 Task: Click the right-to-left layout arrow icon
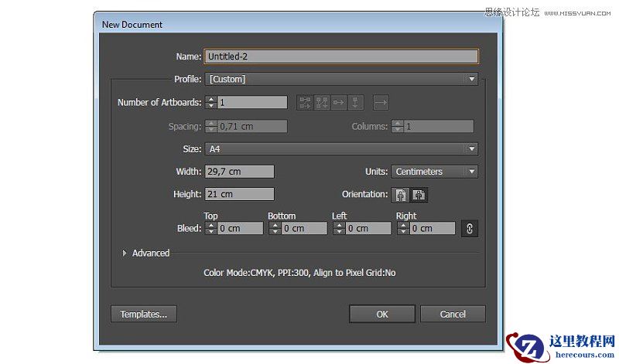tap(381, 102)
